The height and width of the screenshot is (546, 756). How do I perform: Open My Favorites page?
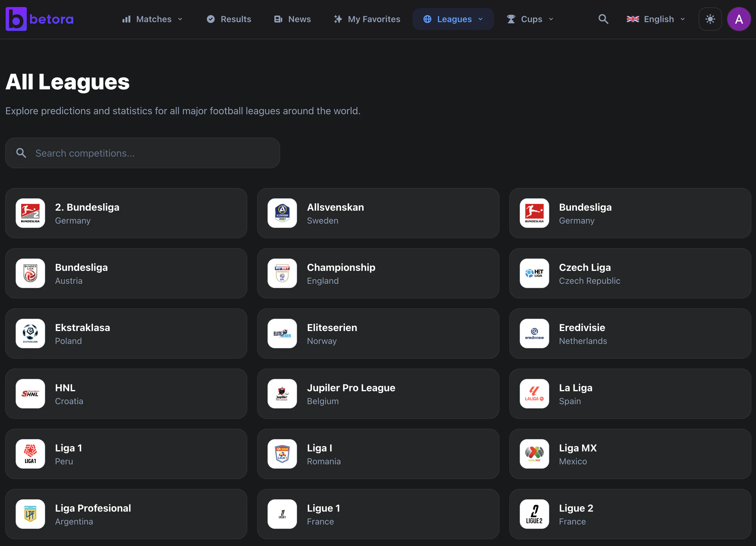tap(367, 19)
